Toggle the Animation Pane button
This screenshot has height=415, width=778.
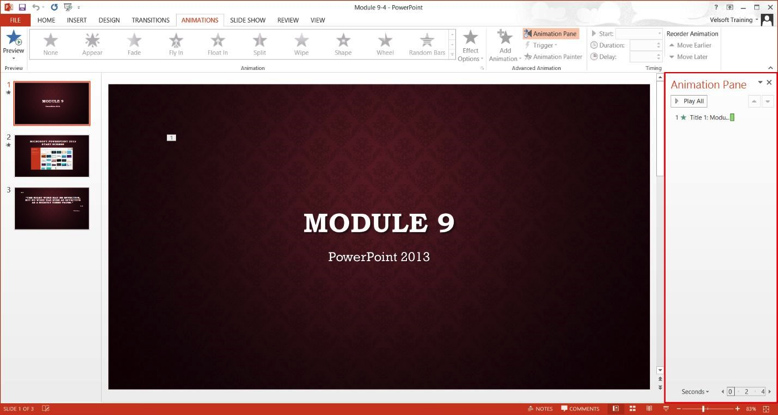(550, 34)
